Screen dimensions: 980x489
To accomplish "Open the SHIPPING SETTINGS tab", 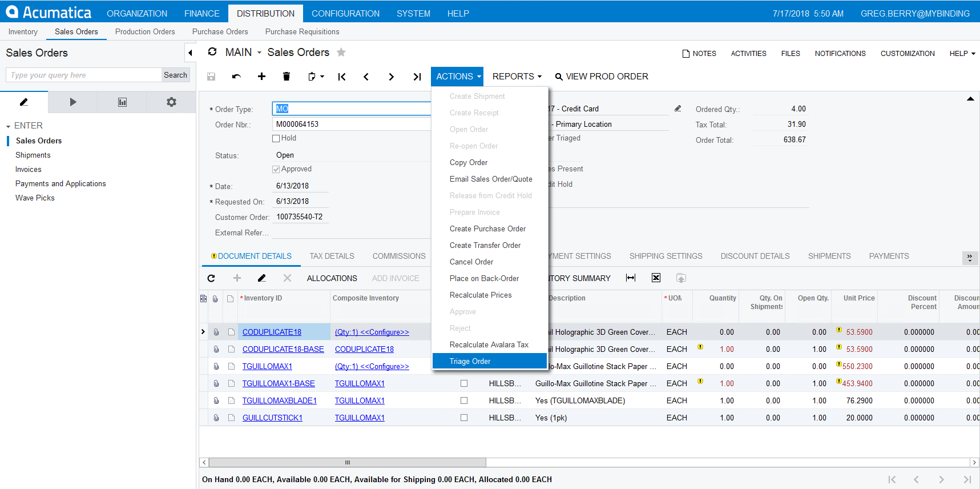I will pos(666,256).
